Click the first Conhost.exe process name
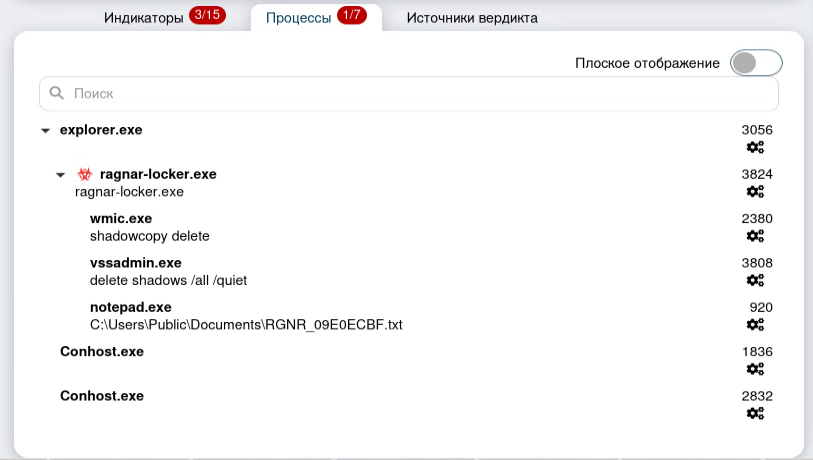Image resolution: width=813 pixels, height=460 pixels. [102, 351]
